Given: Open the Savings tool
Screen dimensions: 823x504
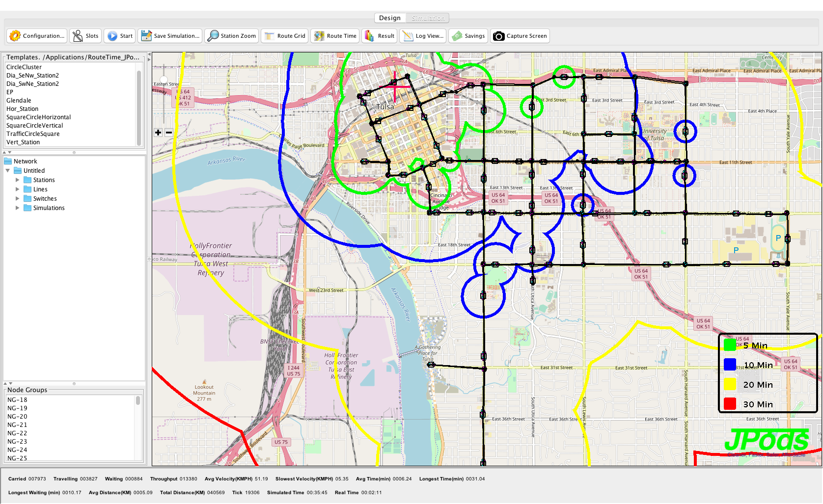Looking at the screenshot, I should click(457, 36).
